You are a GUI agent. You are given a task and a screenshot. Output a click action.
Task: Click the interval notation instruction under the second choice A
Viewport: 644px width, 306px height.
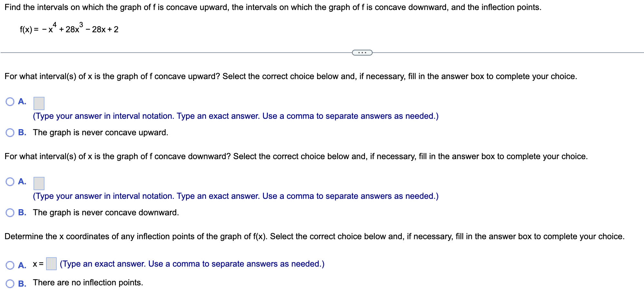point(235,196)
